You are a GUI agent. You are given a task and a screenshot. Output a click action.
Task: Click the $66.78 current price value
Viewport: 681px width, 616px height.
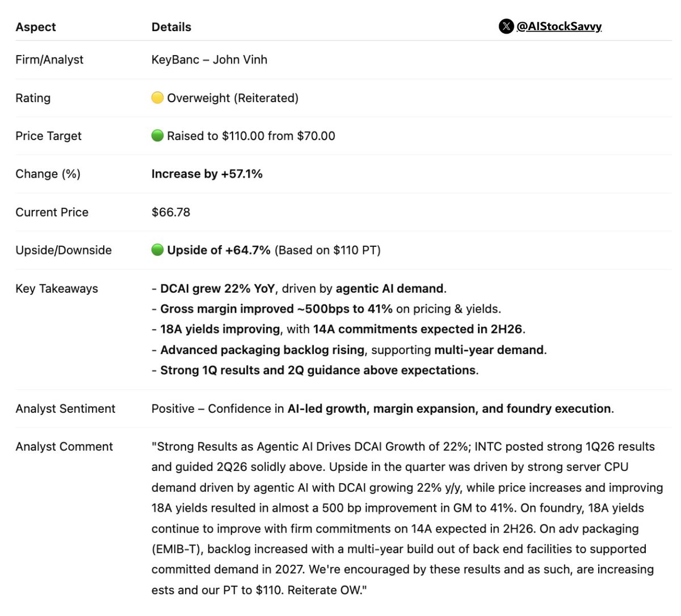pyautogui.click(x=171, y=212)
